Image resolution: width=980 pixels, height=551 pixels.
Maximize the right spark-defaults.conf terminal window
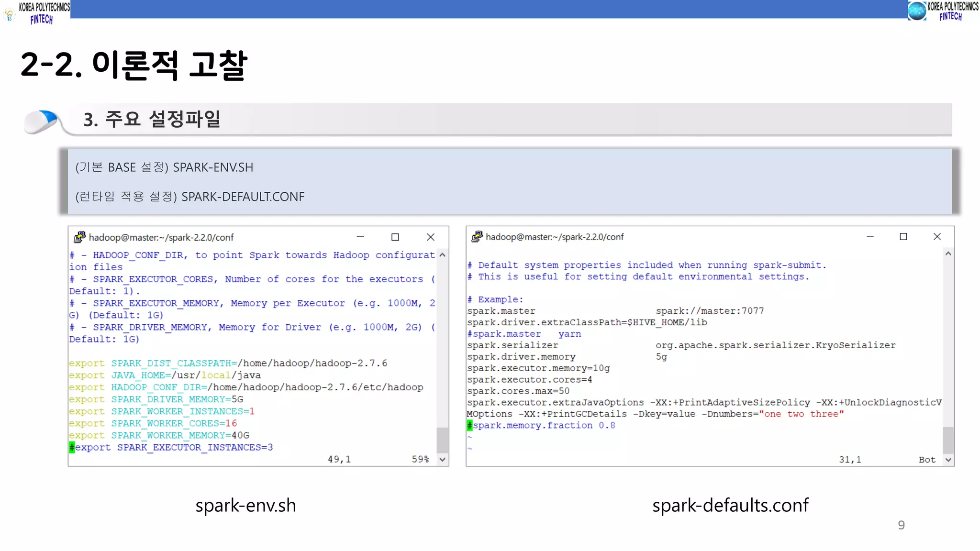tap(903, 236)
